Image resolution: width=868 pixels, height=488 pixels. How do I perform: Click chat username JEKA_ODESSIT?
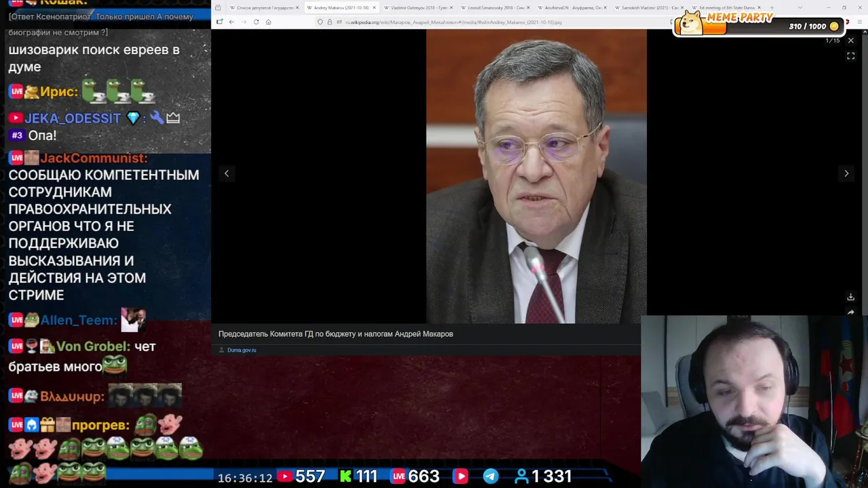coord(73,118)
